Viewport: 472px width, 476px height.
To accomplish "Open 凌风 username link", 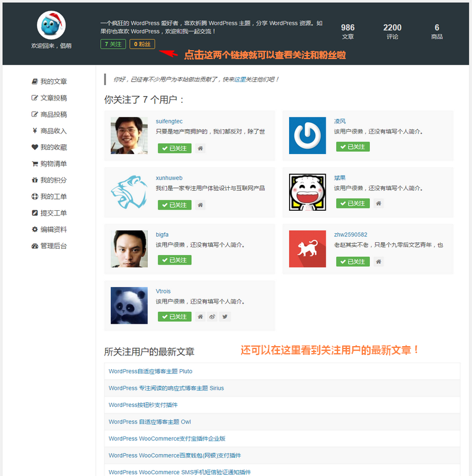I will [x=340, y=121].
